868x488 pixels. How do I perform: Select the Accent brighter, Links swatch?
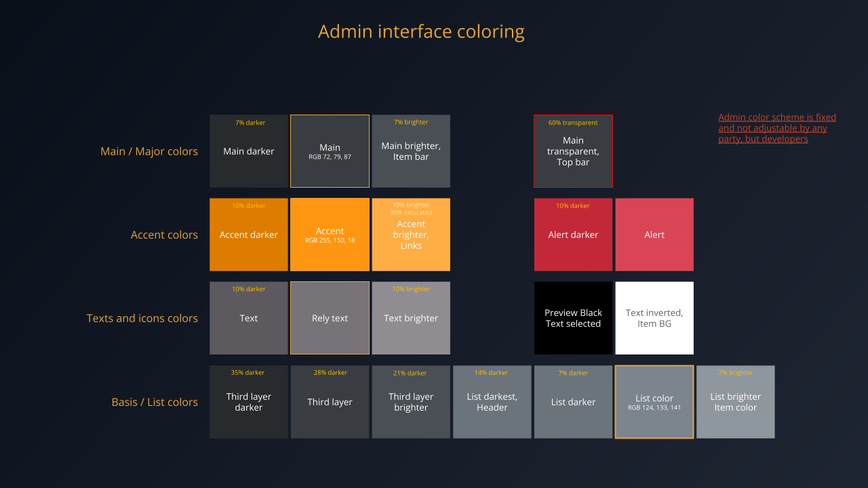pyautogui.click(x=411, y=234)
